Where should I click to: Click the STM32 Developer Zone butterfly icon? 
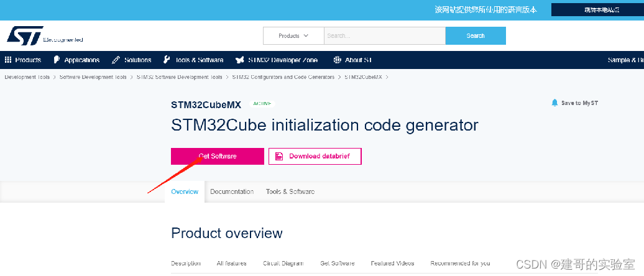(x=240, y=60)
